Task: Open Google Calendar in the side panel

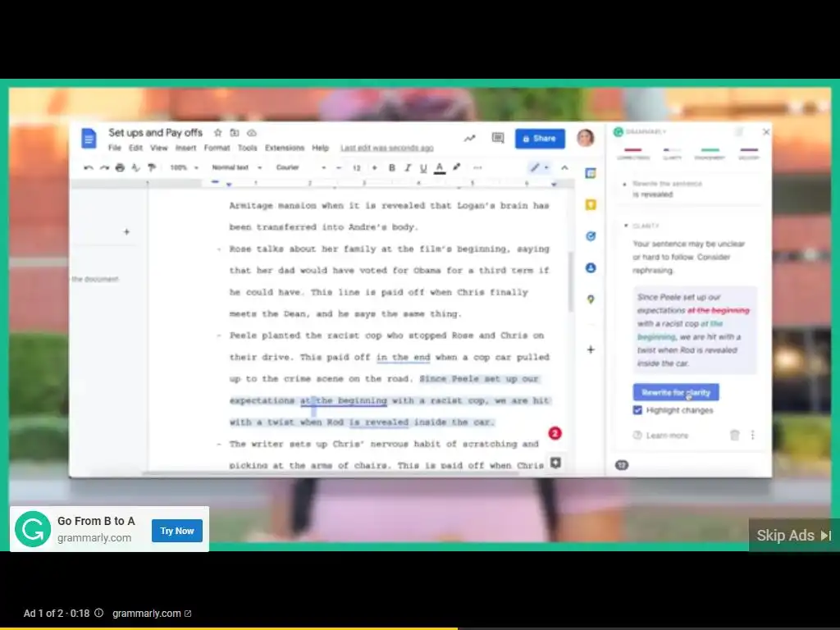Action: (x=591, y=173)
